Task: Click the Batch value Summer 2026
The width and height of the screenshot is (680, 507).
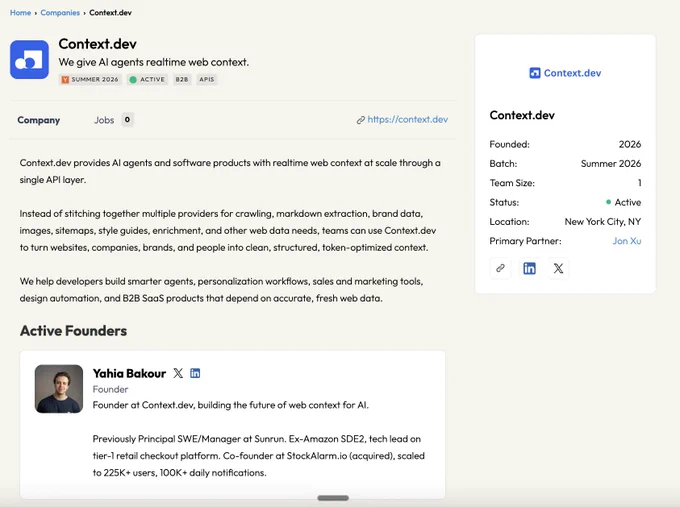Action: [611, 164]
